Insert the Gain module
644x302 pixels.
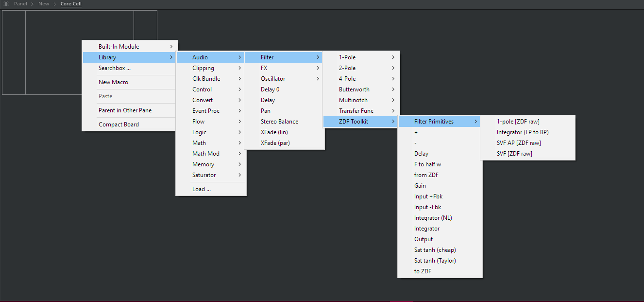point(440,186)
